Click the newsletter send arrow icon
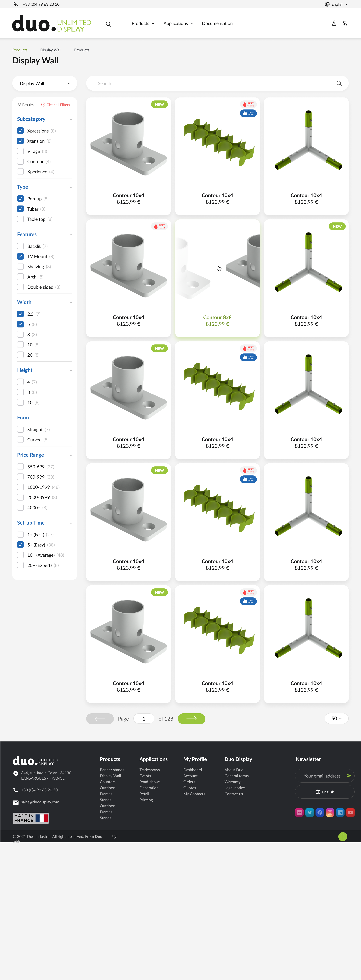 349,776
